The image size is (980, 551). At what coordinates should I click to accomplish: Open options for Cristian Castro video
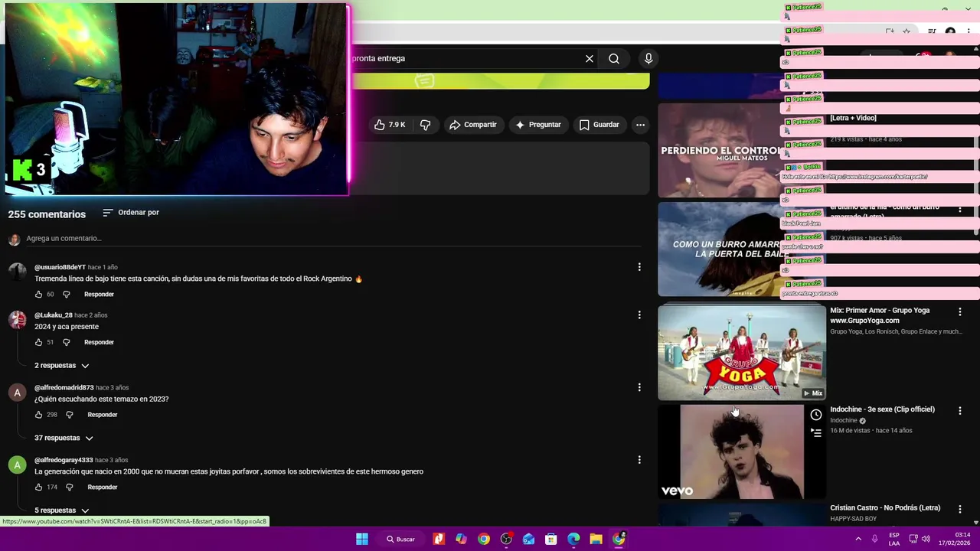[960, 510]
